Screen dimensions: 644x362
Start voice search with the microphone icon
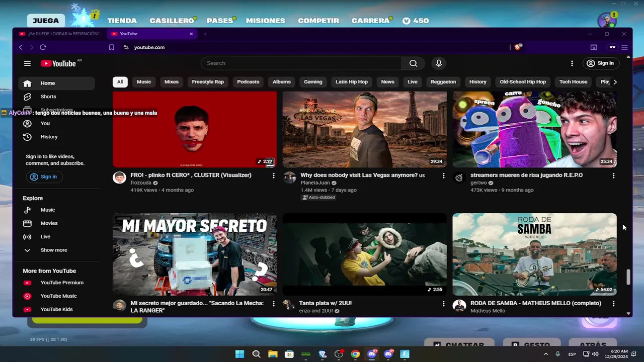tap(439, 63)
